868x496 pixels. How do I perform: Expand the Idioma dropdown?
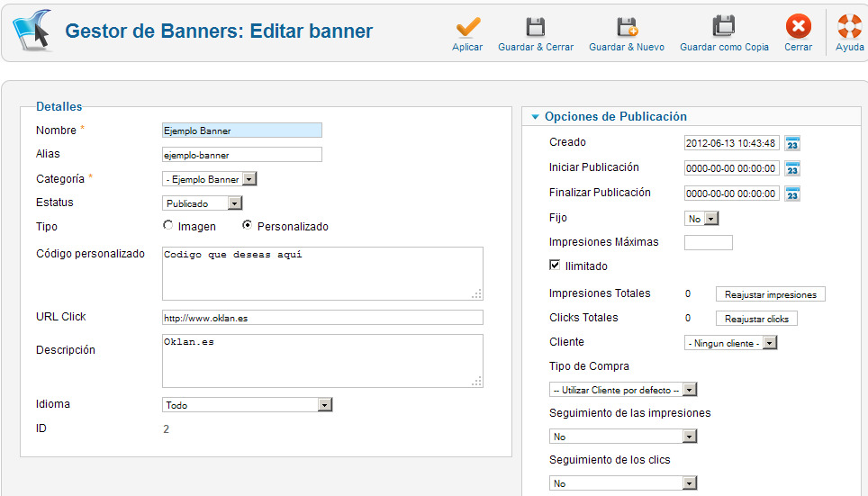click(248, 405)
